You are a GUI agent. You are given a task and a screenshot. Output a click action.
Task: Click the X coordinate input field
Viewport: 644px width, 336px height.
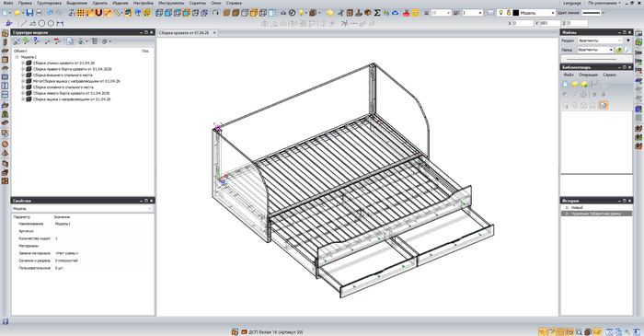point(523,23)
